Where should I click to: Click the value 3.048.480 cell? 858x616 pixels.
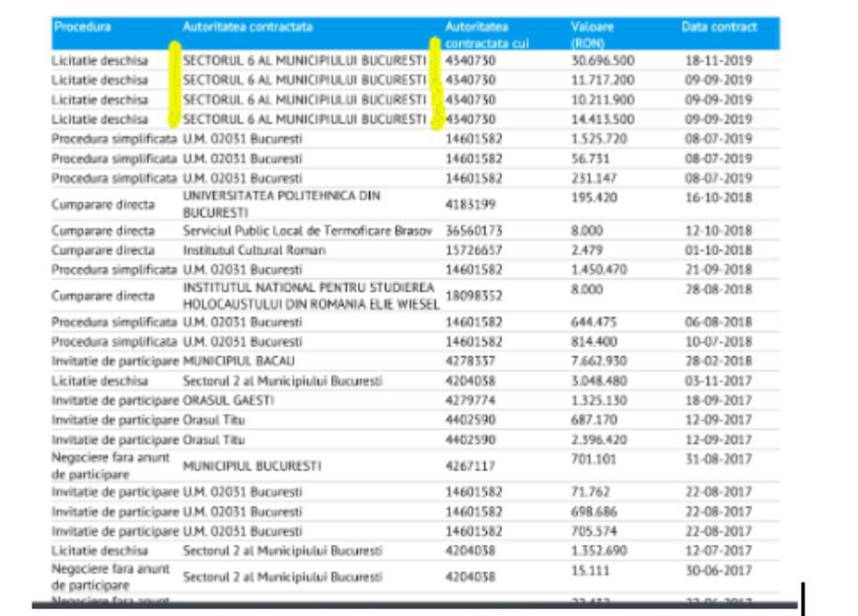[599, 380]
